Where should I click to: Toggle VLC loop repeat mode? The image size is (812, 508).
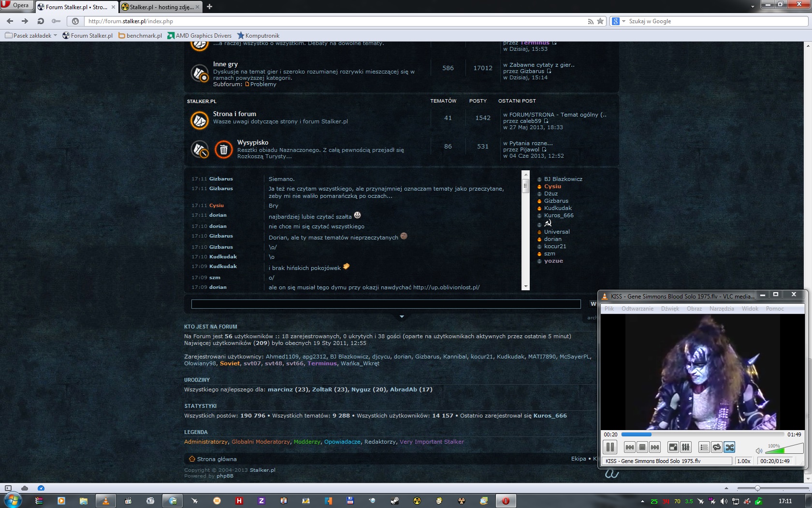pos(717,447)
